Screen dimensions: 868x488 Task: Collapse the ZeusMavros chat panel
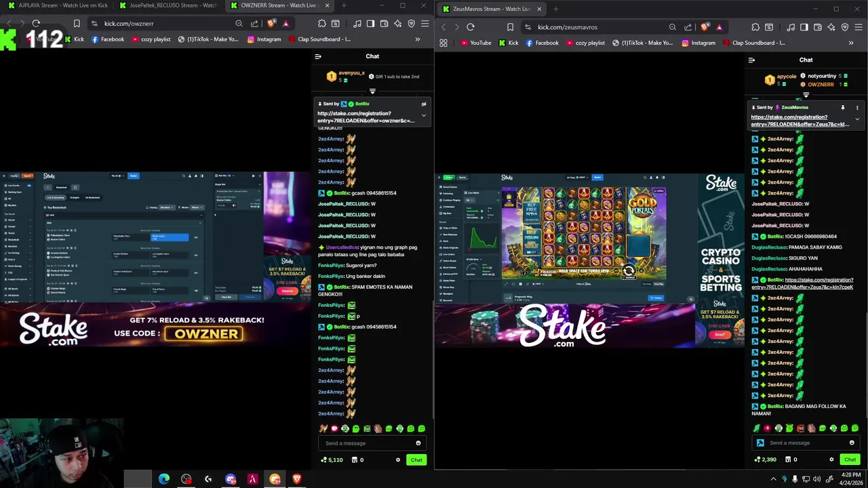(751, 60)
